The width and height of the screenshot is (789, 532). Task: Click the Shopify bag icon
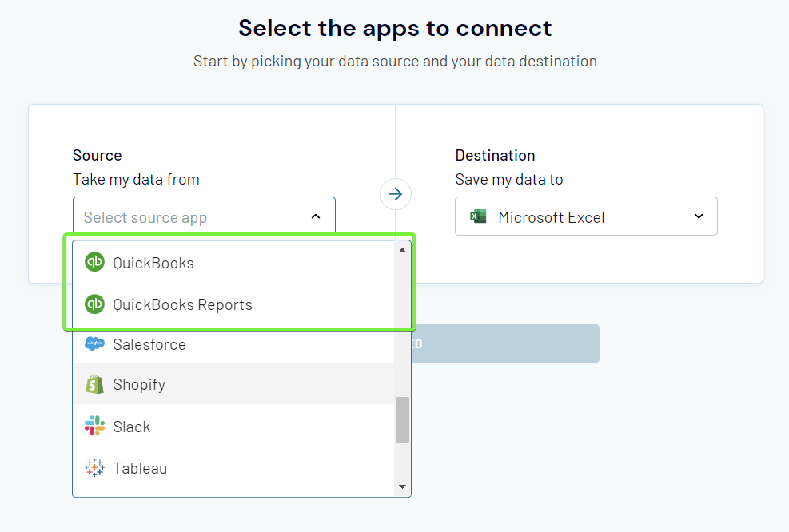[x=94, y=384]
